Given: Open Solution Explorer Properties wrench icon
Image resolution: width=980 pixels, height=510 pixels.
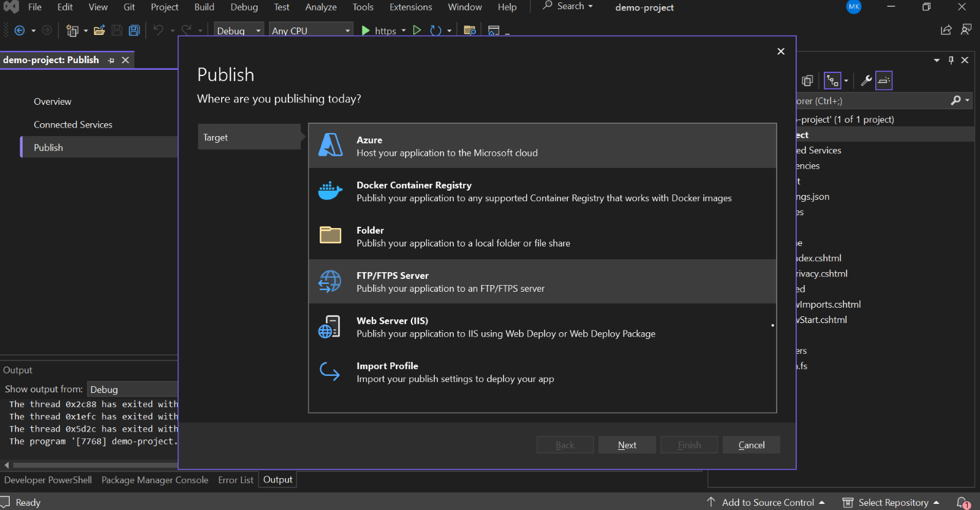Looking at the screenshot, I should point(866,80).
